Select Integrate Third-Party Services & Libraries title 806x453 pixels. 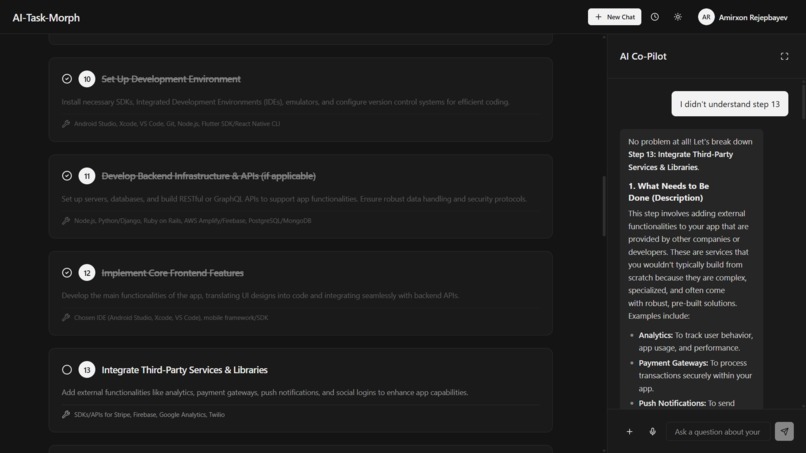185,370
